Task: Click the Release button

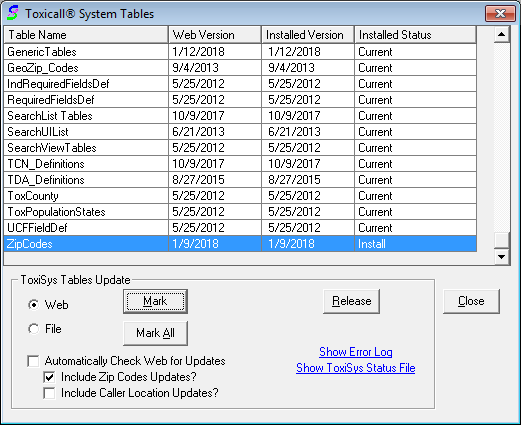Action: pos(351,301)
